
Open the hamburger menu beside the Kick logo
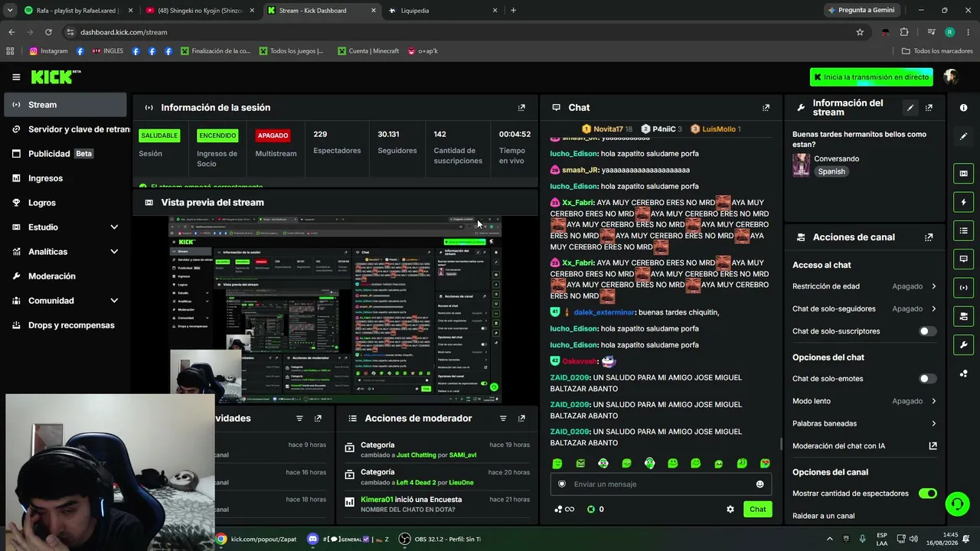point(16,77)
